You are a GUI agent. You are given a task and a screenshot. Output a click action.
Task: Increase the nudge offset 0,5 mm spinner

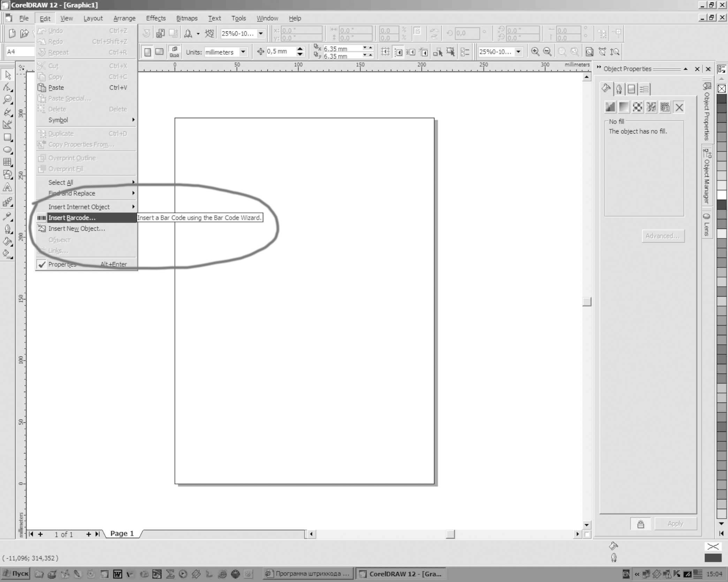point(300,49)
